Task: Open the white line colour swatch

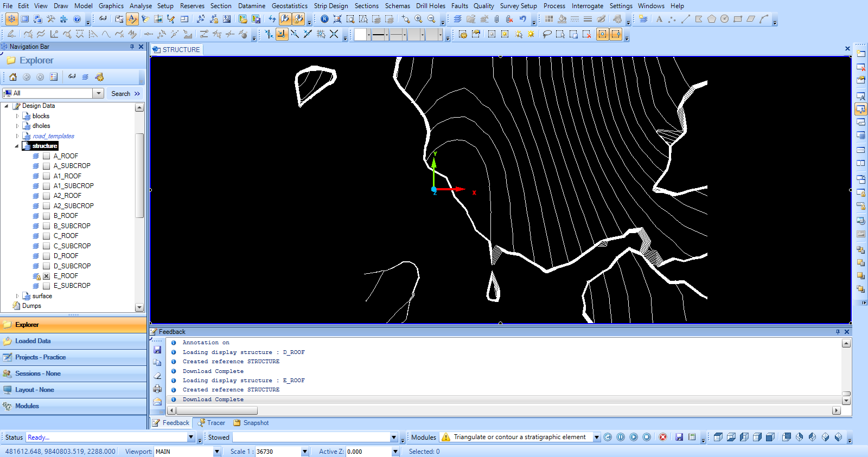Action: click(x=360, y=35)
